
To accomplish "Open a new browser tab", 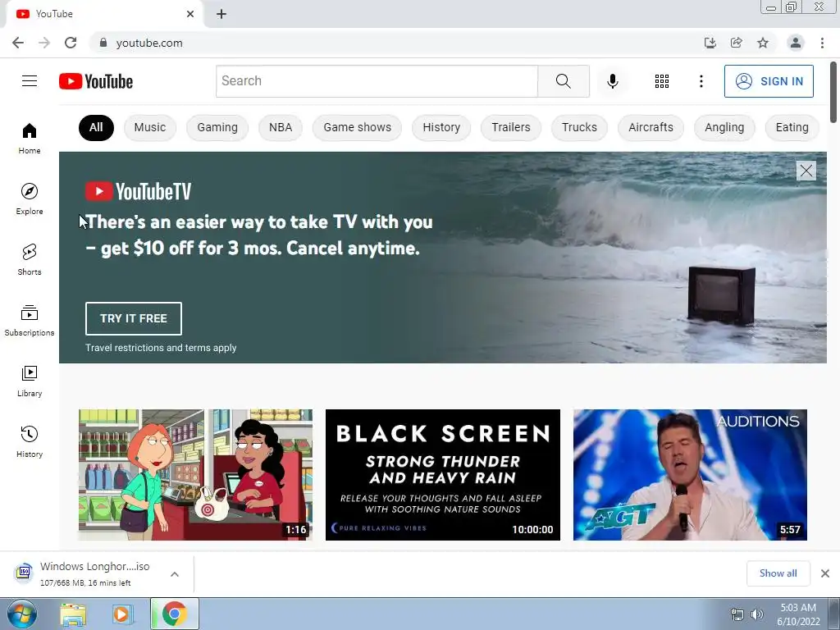I will click(x=221, y=14).
